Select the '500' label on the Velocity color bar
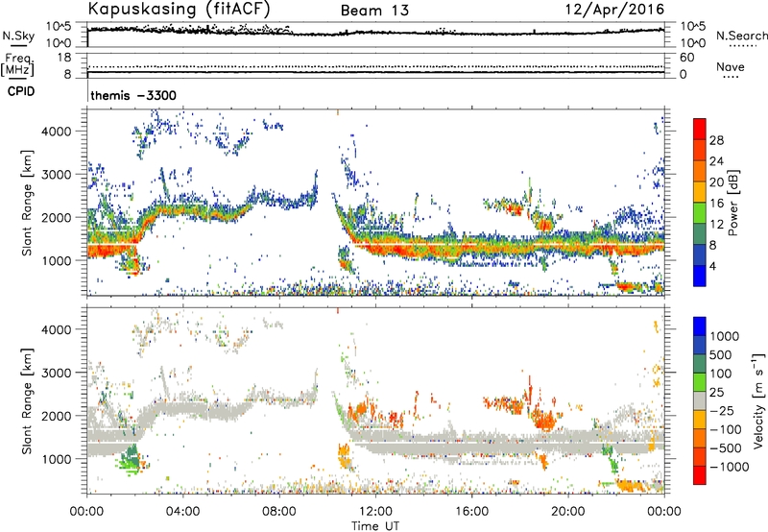 tap(721, 354)
